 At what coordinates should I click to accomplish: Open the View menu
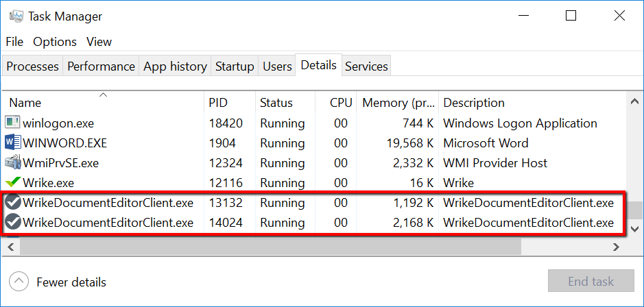point(99,42)
